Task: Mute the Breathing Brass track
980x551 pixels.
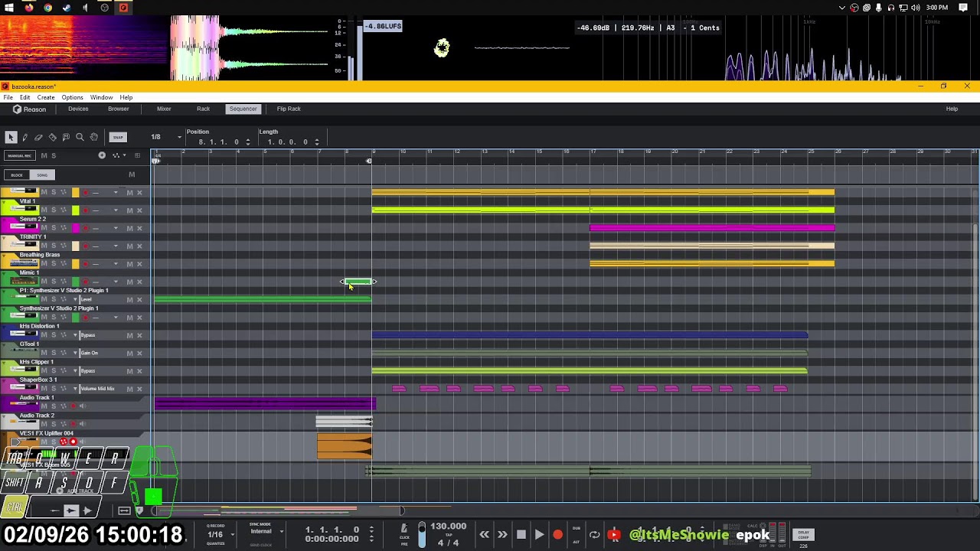Action: [x=44, y=264]
